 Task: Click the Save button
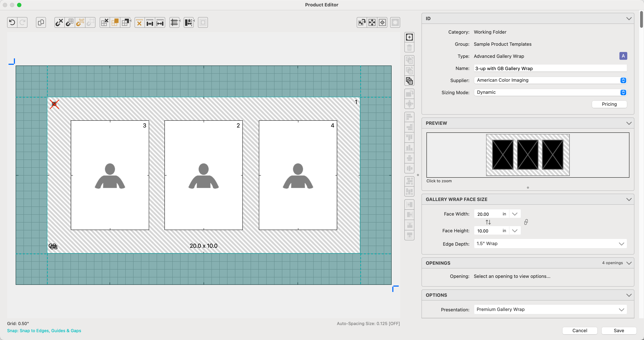click(619, 331)
